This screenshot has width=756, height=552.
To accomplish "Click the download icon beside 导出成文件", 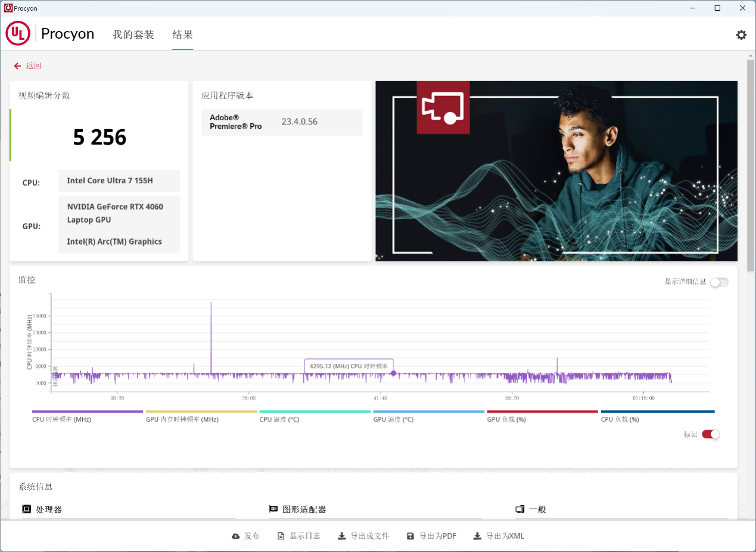I will coord(340,536).
